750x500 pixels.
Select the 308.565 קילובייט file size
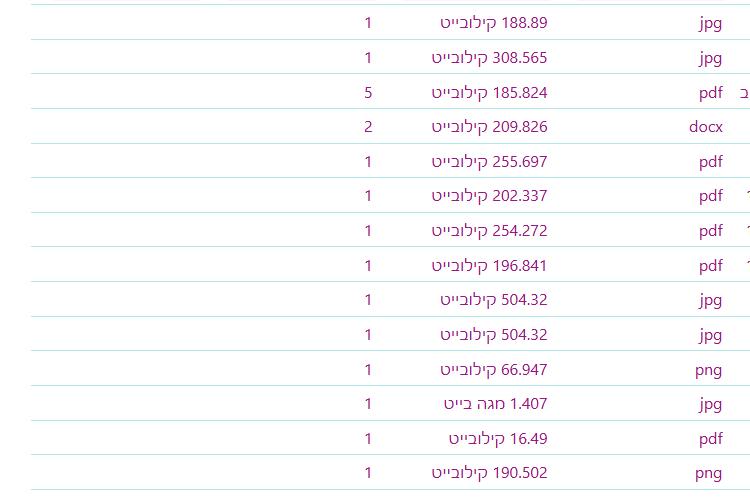[x=489, y=58]
